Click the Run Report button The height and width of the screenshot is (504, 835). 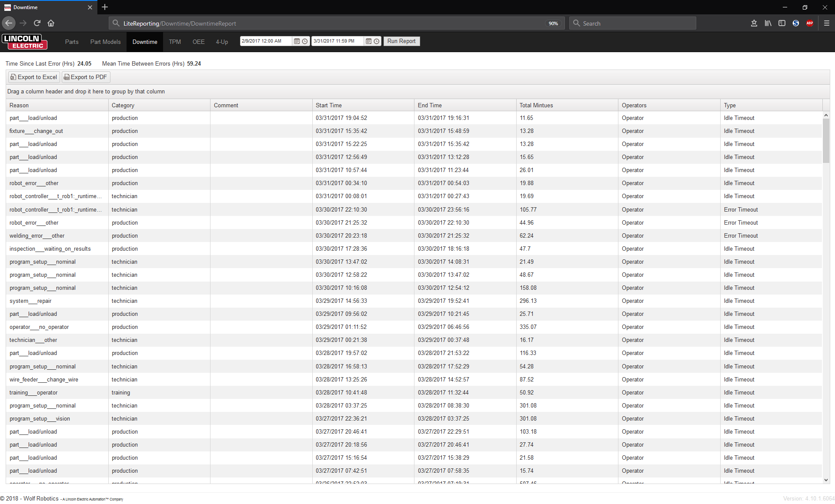(x=401, y=41)
